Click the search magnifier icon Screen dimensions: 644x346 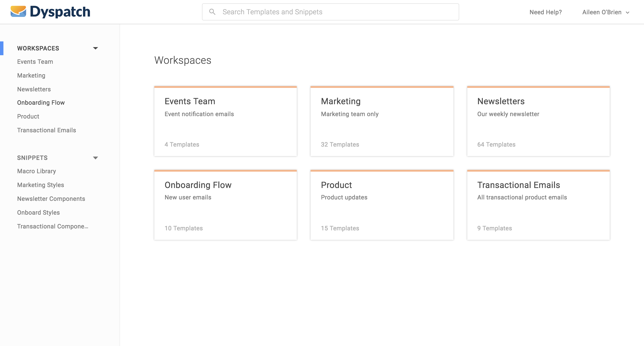pyautogui.click(x=212, y=12)
